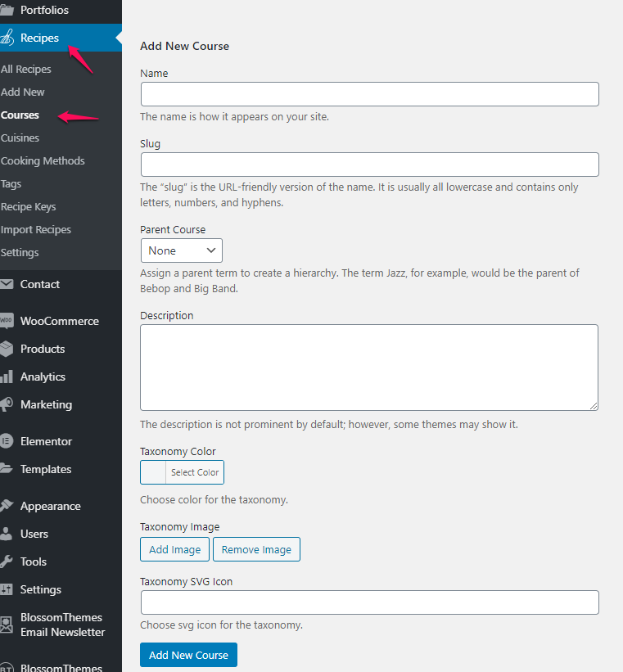Viewport: 623px width, 672px height.
Task: Click the Taxonomy Color swatch preview
Action: point(153,472)
